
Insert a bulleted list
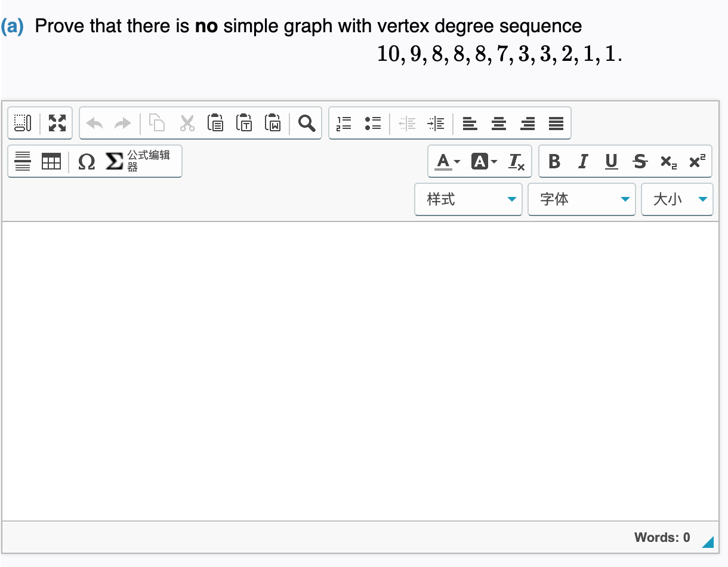(373, 124)
